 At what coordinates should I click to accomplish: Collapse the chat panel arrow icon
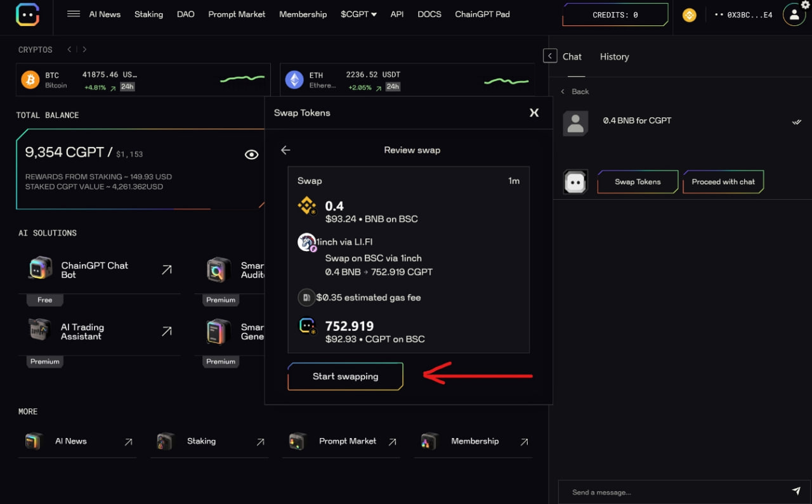click(x=550, y=56)
